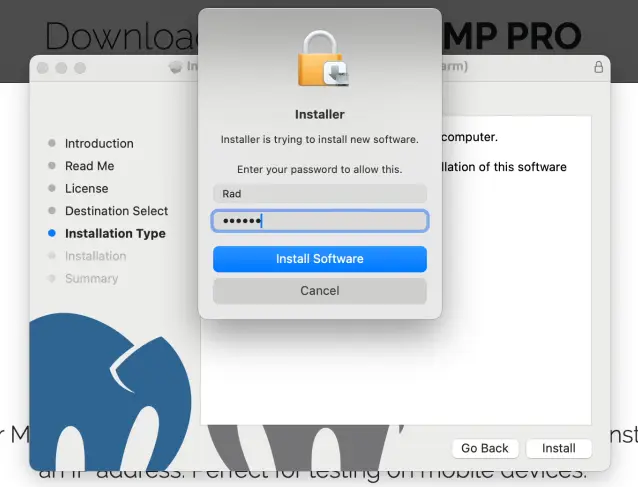Go to the Destination Select step
This screenshot has height=487, width=638.
[x=116, y=211]
